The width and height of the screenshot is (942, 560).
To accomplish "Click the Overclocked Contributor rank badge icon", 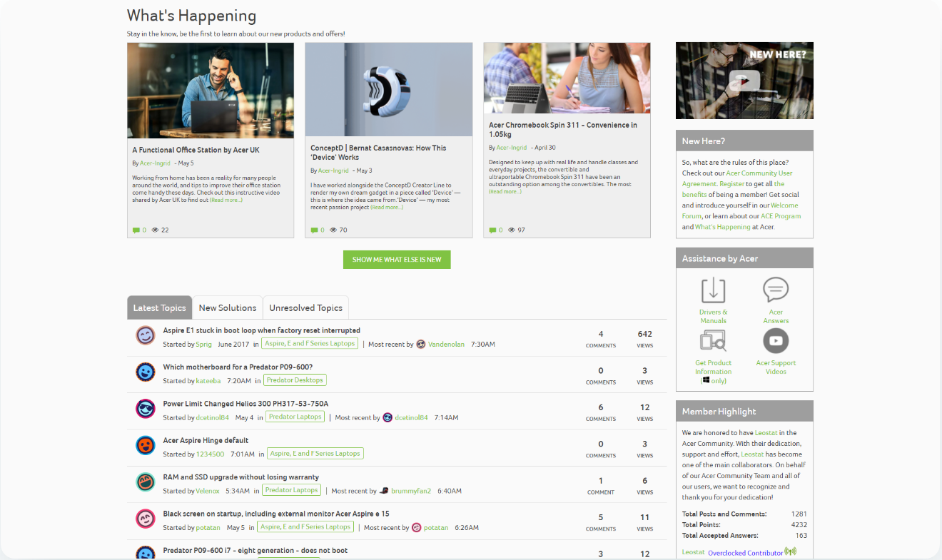I will click(x=790, y=551).
